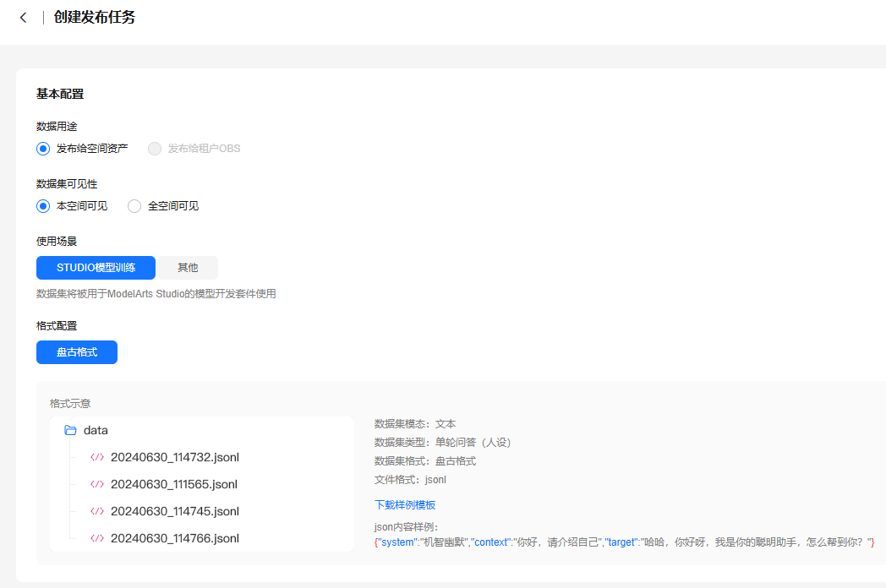
Task: Select the 全空间可见 radio option
Action: pyautogui.click(x=134, y=205)
